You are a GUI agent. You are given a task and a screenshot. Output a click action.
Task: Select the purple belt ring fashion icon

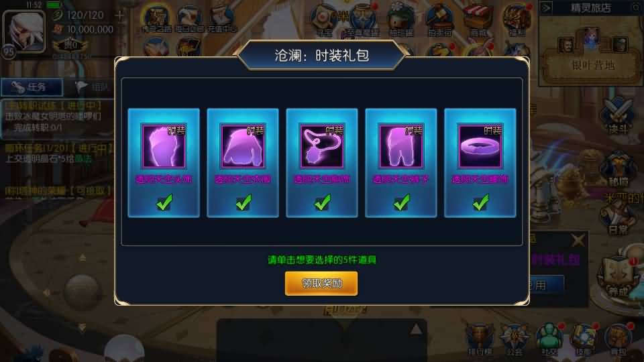[480, 146]
